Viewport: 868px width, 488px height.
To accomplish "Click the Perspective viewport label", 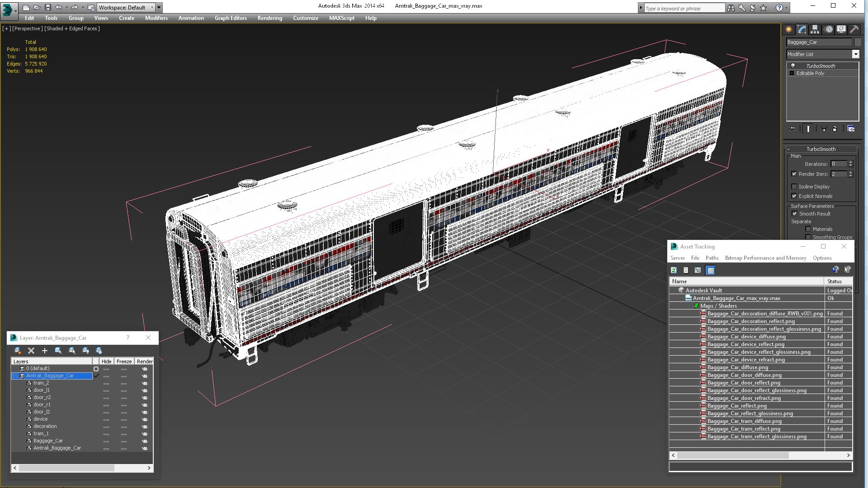I will 28,28.
